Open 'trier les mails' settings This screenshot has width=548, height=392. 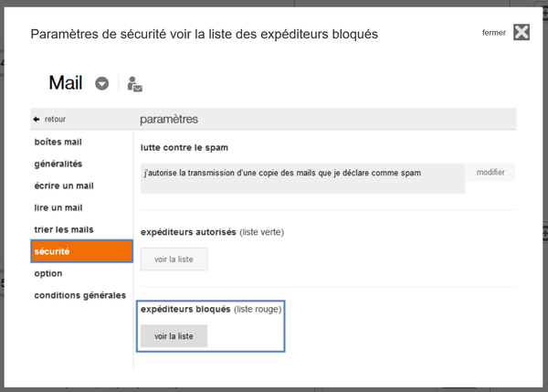pyautogui.click(x=64, y=229)
